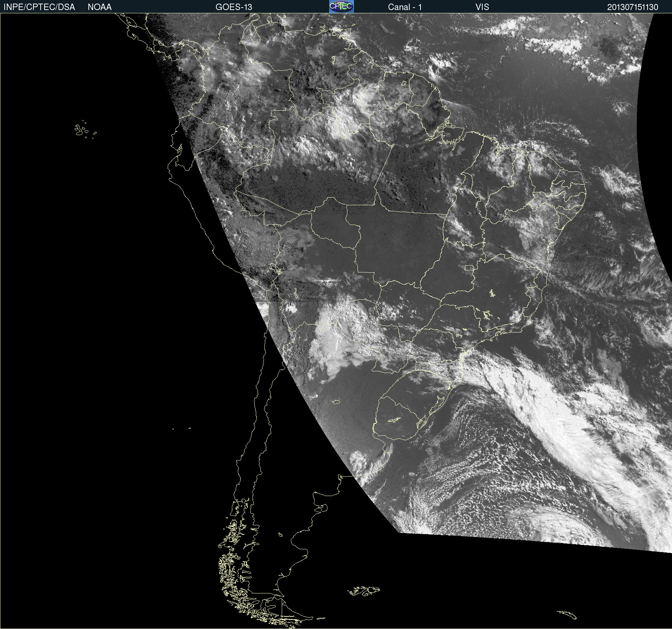
Task: Click the 'Canal - 1' channel label
Action: pos(405,7)
